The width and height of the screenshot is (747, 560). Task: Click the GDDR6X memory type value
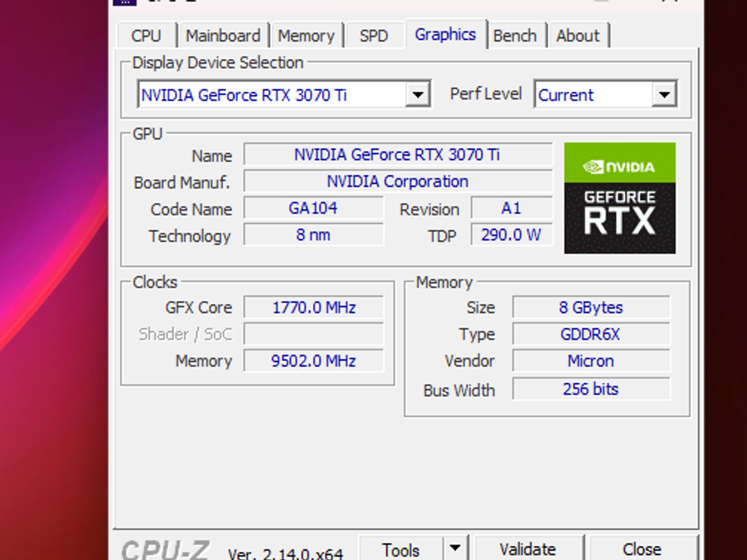click(x=591, y=334)
